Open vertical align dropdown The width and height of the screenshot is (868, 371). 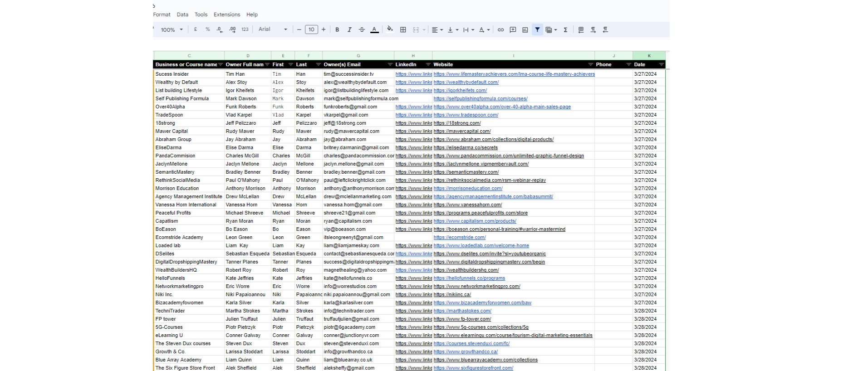coord(453,29)
